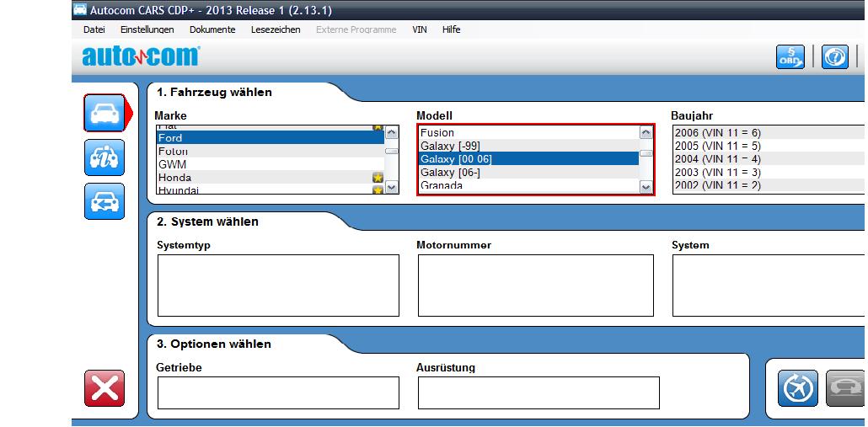Viewport: 868px width, 427px height.
Task: Click the empty Ausrüstung field
Action: coord(538,392)
